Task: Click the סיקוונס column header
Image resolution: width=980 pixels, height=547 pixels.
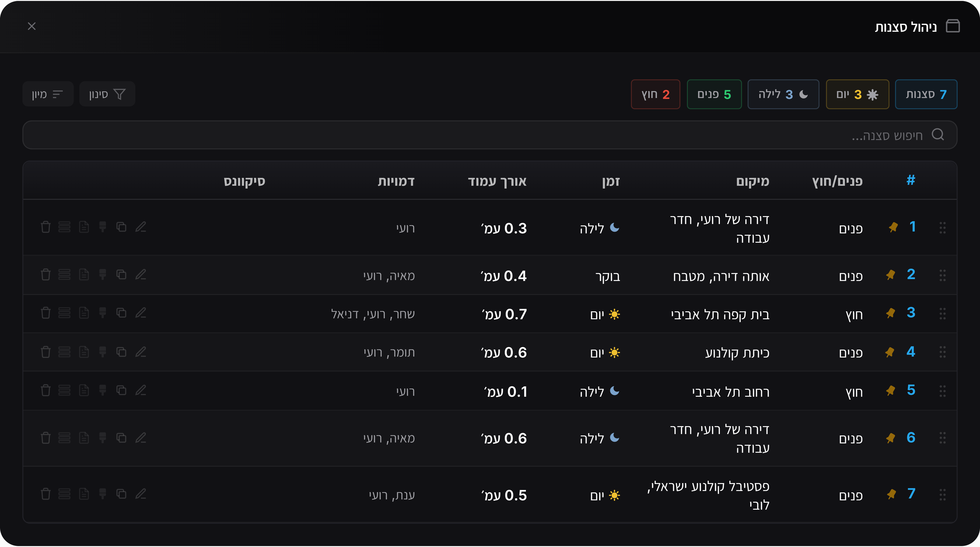Action: click(x=244, y=182)
